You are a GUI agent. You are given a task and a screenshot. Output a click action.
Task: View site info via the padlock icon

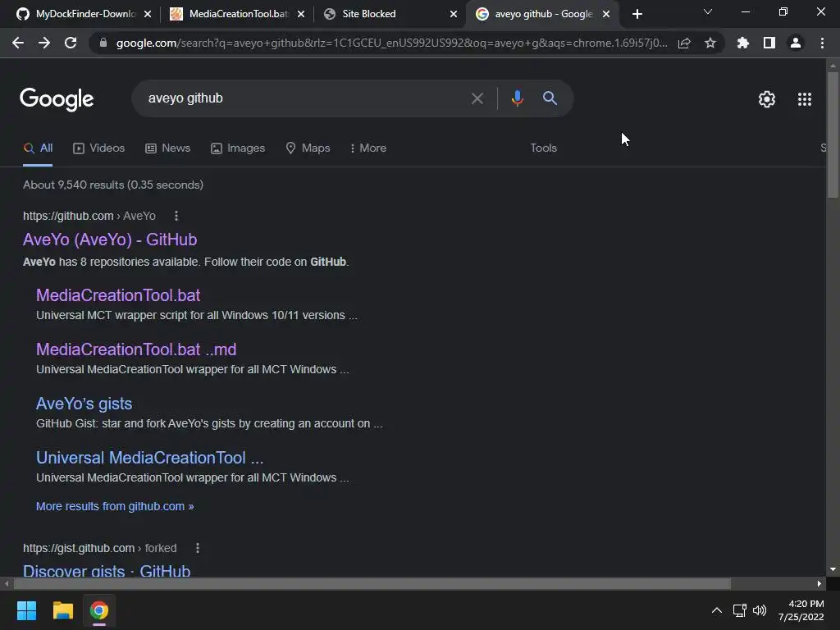[x=103, y=43]
